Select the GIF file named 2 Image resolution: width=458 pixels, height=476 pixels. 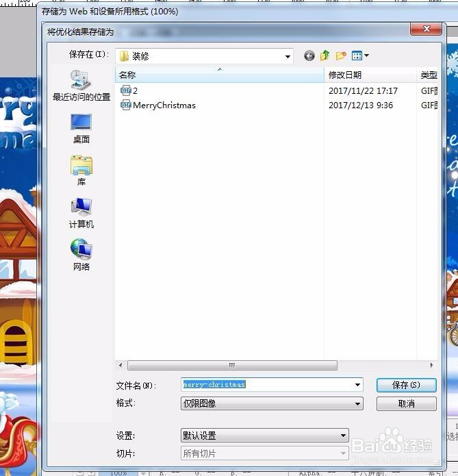[129, 90]
